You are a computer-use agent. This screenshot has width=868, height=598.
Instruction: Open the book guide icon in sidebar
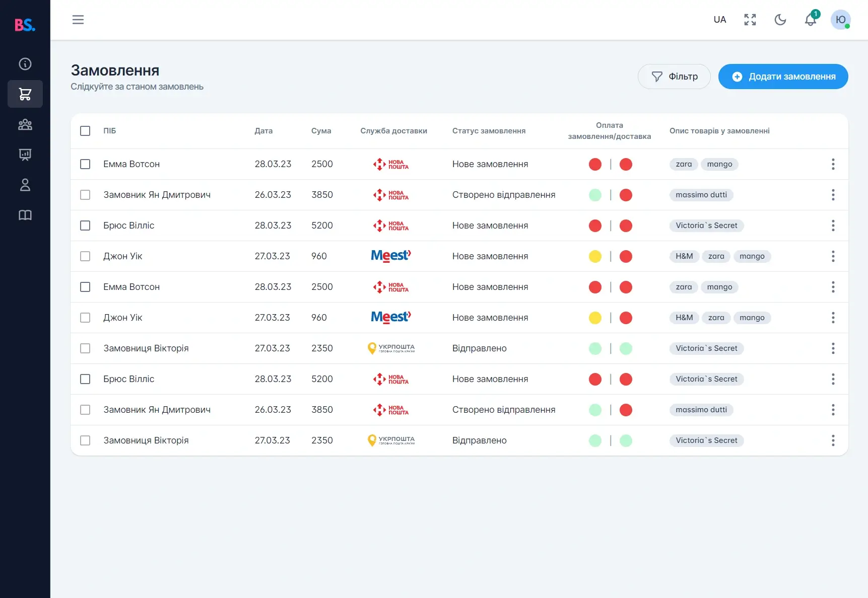click(x=25, y=215)
